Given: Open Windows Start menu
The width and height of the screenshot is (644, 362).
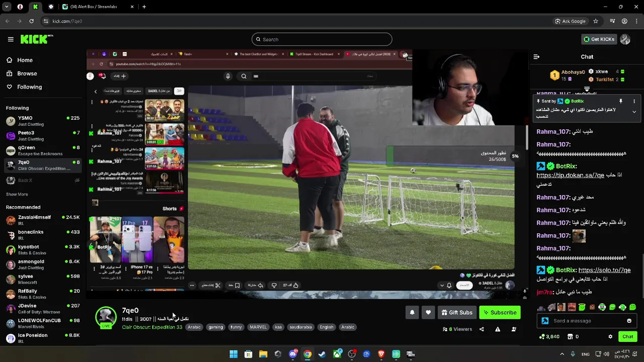Looking at the screenshot, I should tap(233, 354).
